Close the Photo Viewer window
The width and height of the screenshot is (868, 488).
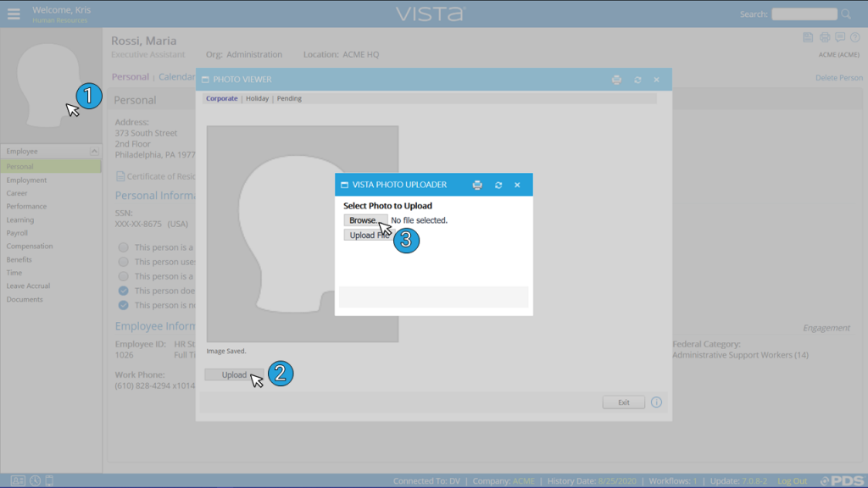(657, 80)
